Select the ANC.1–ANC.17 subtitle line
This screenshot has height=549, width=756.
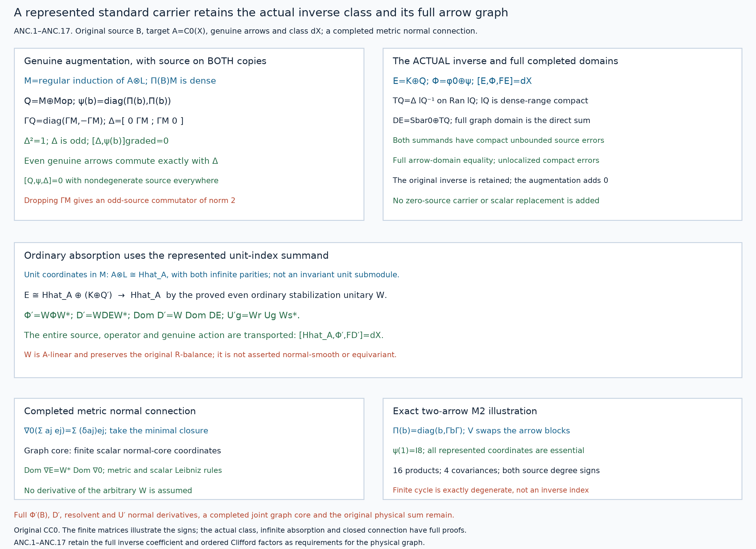tap(245, 31)
